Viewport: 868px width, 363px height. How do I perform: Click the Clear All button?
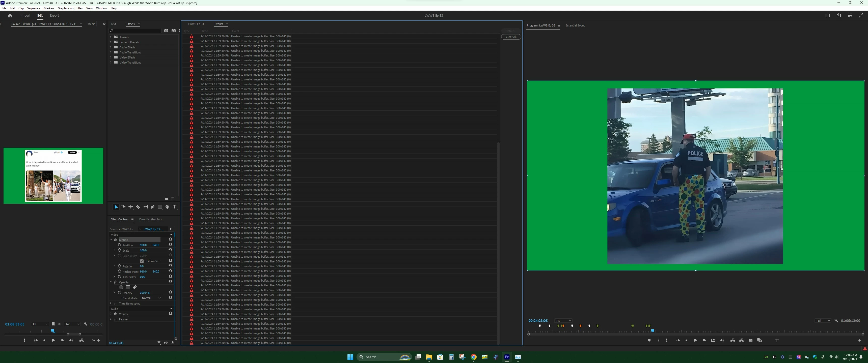(511, 37)
